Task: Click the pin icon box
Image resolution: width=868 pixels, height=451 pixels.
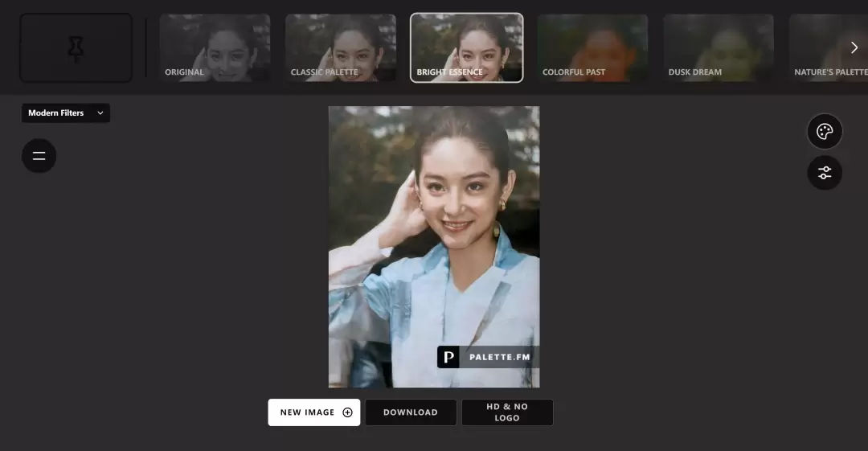Action: [x=76, y=48]
